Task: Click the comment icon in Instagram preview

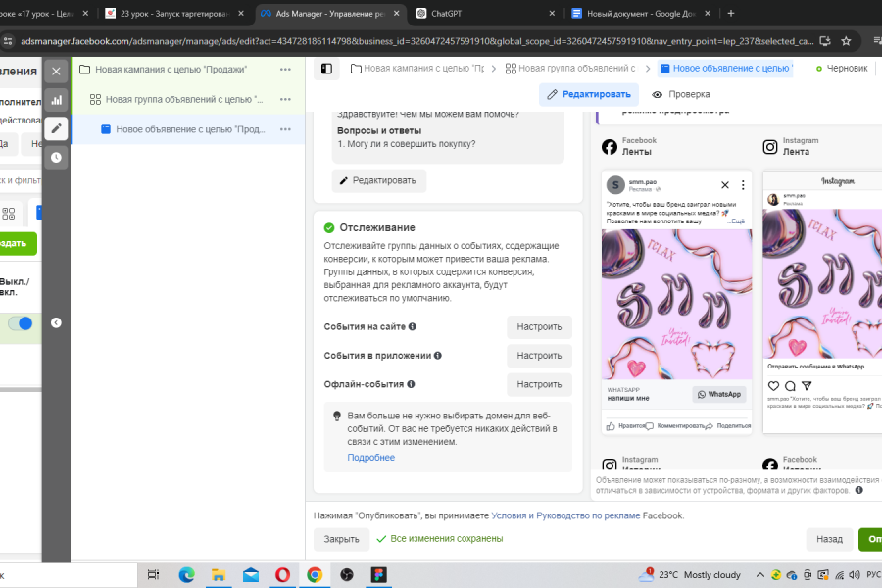Action: click(790, 386)
